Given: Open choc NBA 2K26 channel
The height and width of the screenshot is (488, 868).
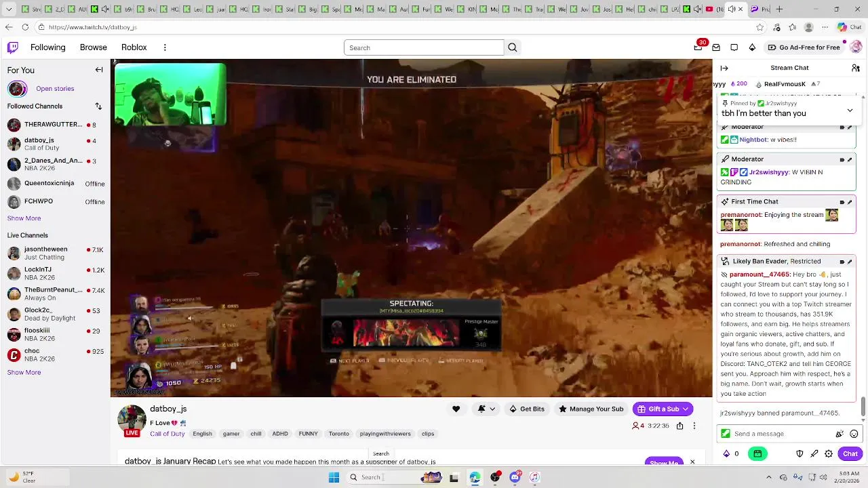Looking at the screenshot, I should tap(56, 354).
